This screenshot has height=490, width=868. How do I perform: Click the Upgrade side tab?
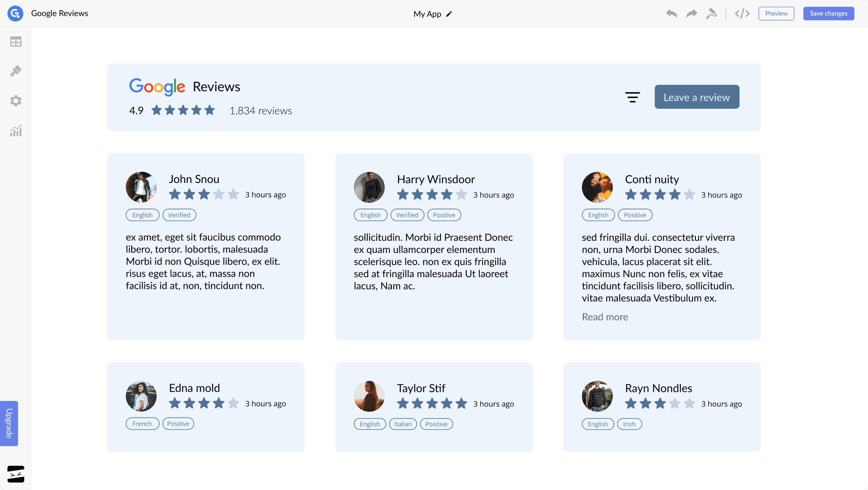9,423
